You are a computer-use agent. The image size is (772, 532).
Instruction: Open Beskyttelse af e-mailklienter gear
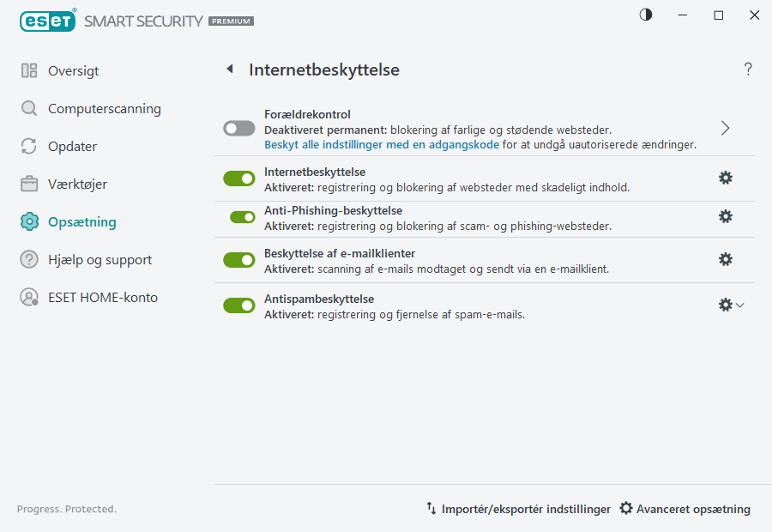point(726,258)
